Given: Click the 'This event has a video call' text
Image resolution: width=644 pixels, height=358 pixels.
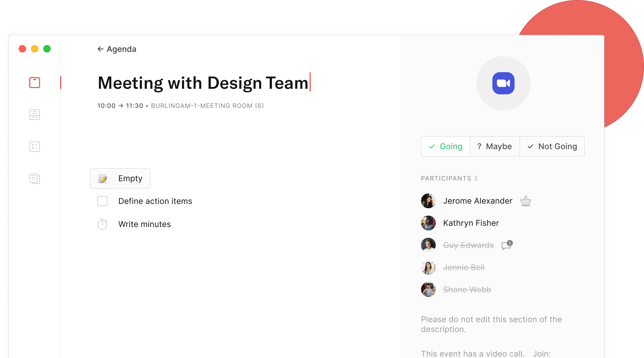Looking at the screenshot, I should [473, 354].
